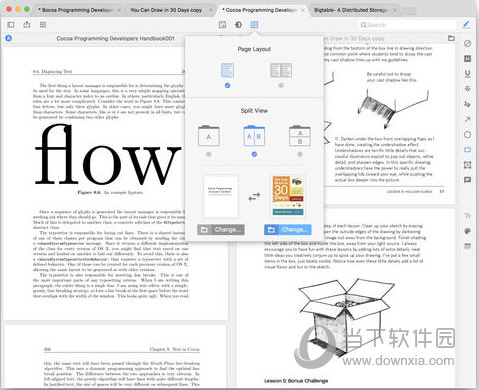Select the freehand scribble tool
The width and height of the screenshot is (479, 390).
(467, 104)
